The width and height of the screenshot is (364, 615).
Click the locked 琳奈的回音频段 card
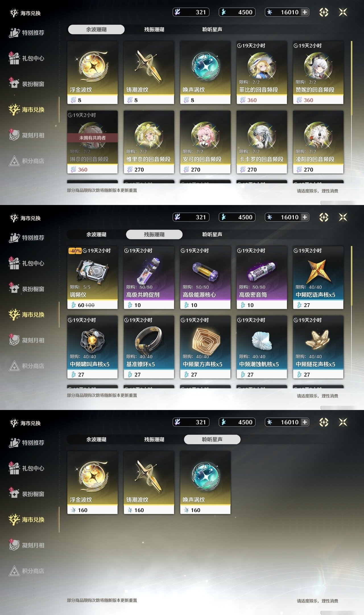tap(92, 142)
